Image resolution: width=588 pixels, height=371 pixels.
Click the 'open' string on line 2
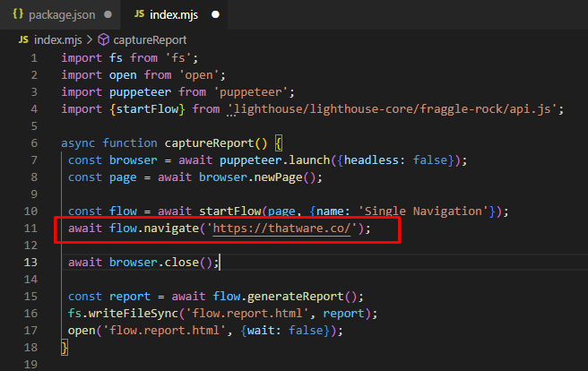pyautogui.click(x=199, y=75)
